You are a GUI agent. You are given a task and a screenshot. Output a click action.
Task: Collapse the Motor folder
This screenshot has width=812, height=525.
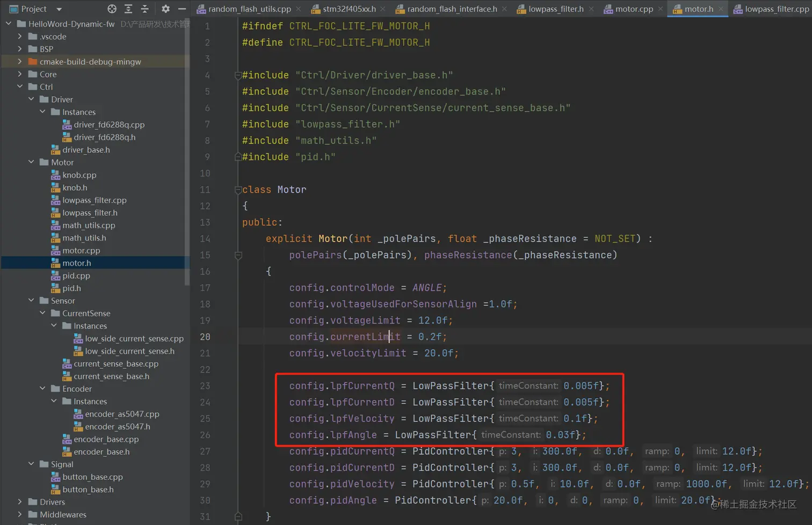[x=31, y=162]
